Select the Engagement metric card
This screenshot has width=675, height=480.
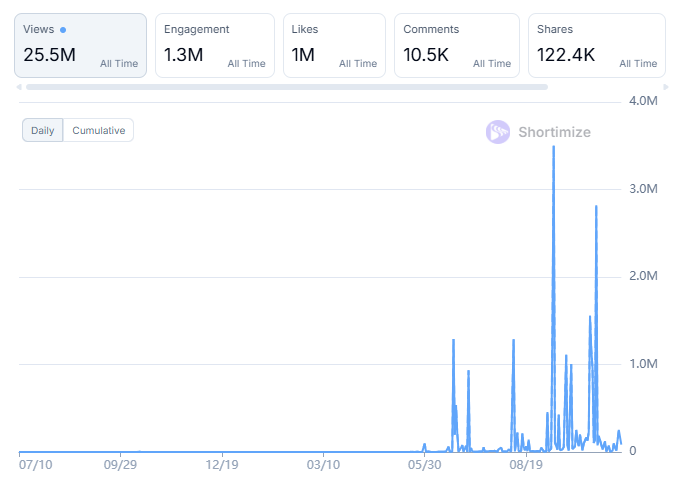214,45
